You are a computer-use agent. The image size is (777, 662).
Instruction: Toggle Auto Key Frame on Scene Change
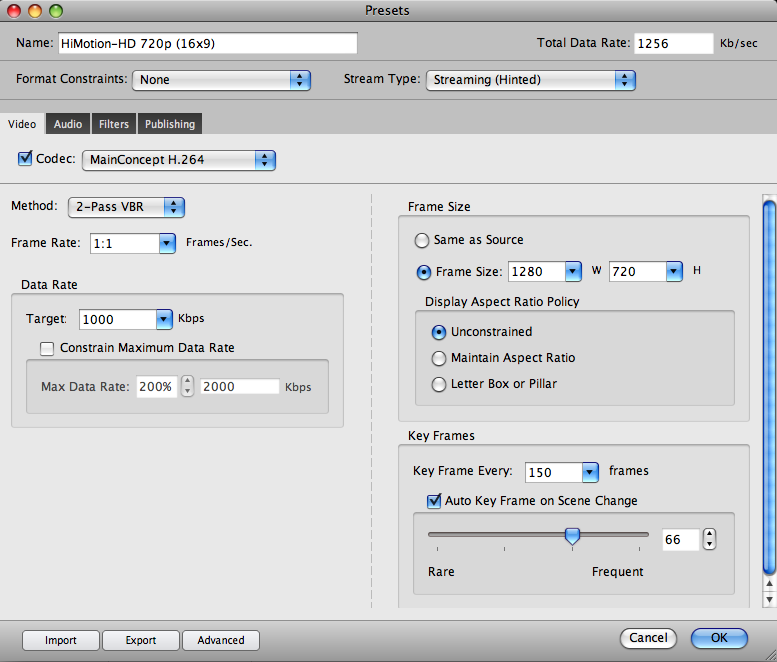(x=434, y=501)
